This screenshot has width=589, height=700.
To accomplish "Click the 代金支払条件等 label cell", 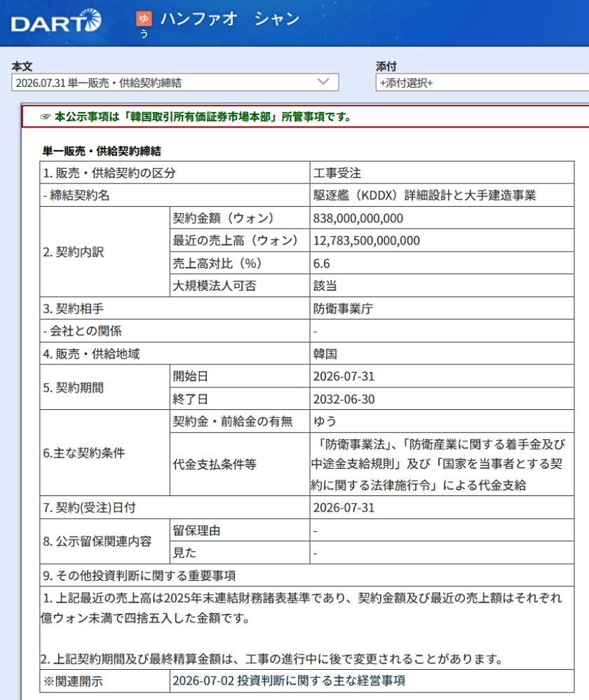I will [240, 465].
